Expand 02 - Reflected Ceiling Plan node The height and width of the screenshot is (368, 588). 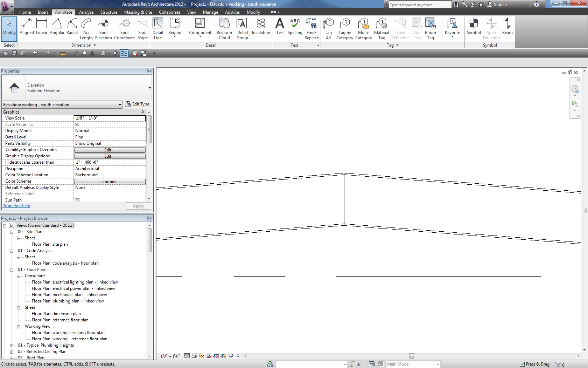[x=12, y=352]
